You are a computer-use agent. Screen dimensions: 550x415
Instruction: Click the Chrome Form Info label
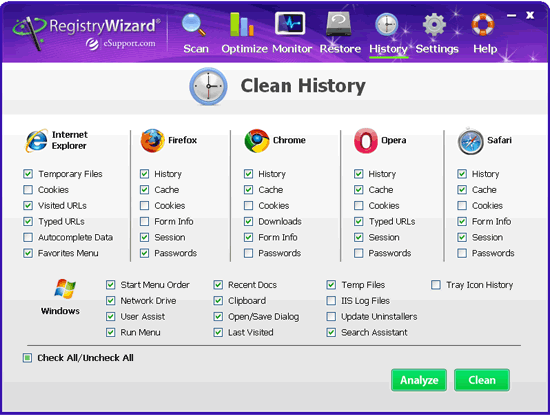click(x=278, y=237)
